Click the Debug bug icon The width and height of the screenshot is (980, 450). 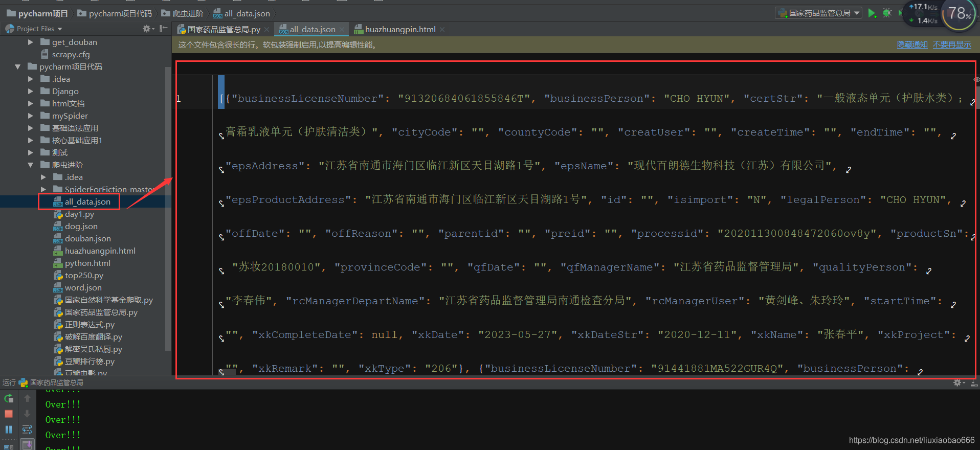(x=887, y=13)
